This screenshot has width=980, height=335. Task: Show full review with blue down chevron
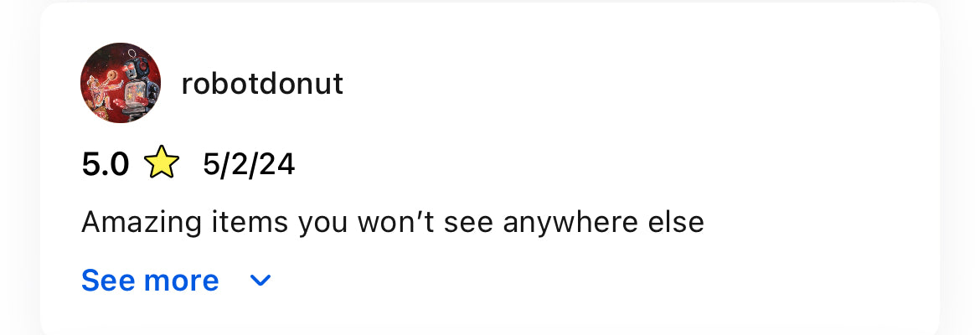pos(261,281)
